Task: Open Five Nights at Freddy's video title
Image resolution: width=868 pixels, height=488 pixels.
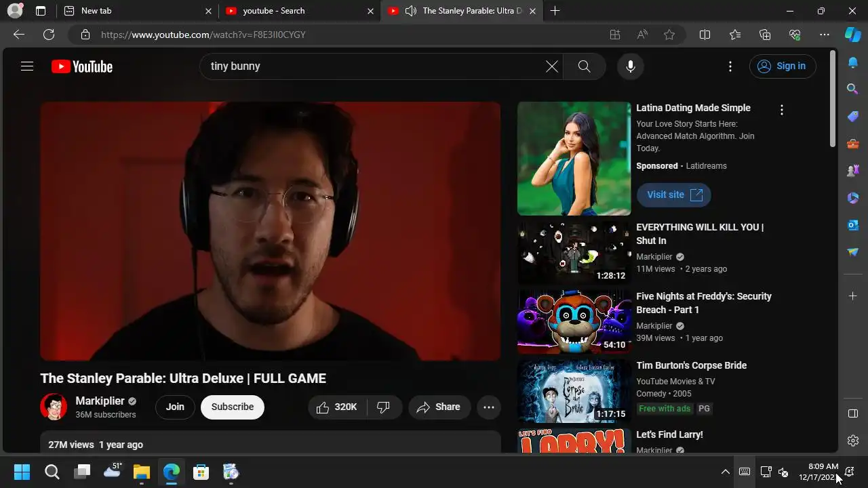Action: pyautogui.click(x=704, y=303)
